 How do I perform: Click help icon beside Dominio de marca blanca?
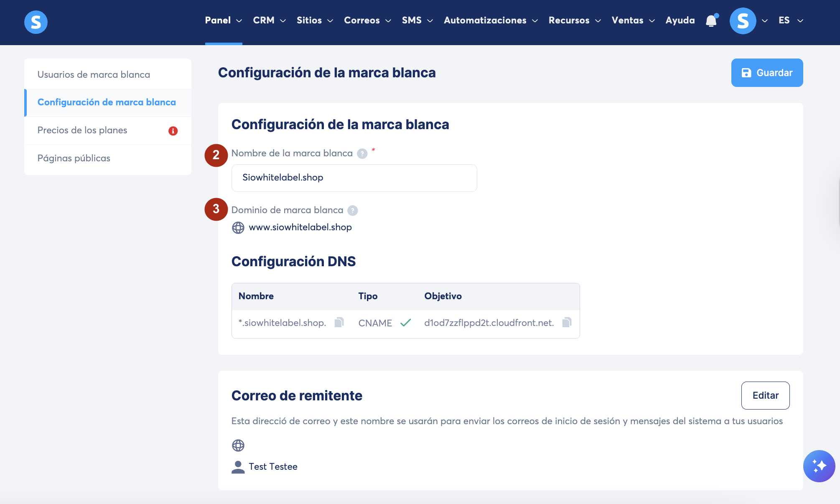click(x=353, y=211)
